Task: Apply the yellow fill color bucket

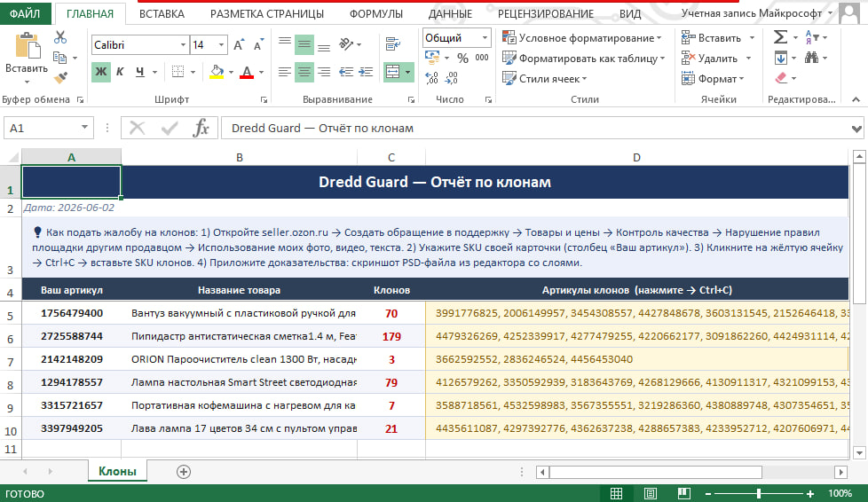Action: (217, 72)
